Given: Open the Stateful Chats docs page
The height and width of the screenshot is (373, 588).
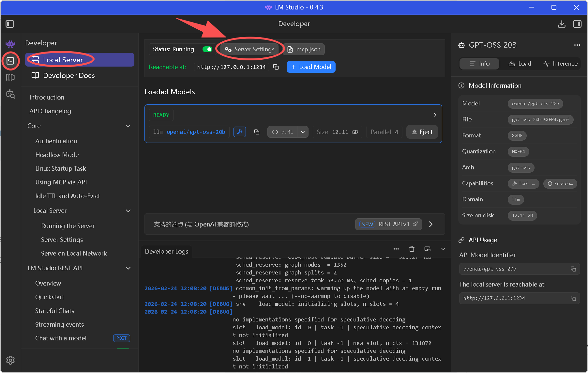Looking at the screenshot, I should [x=55, y=311].
